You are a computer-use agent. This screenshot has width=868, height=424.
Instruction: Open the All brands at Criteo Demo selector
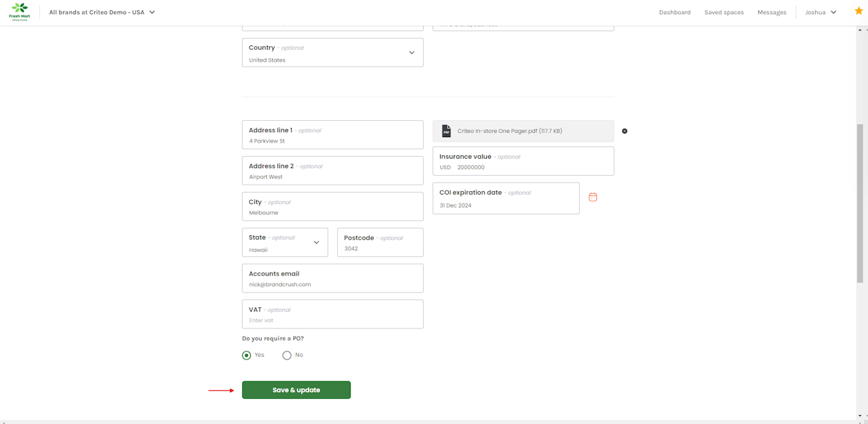[x=102, y=12]
